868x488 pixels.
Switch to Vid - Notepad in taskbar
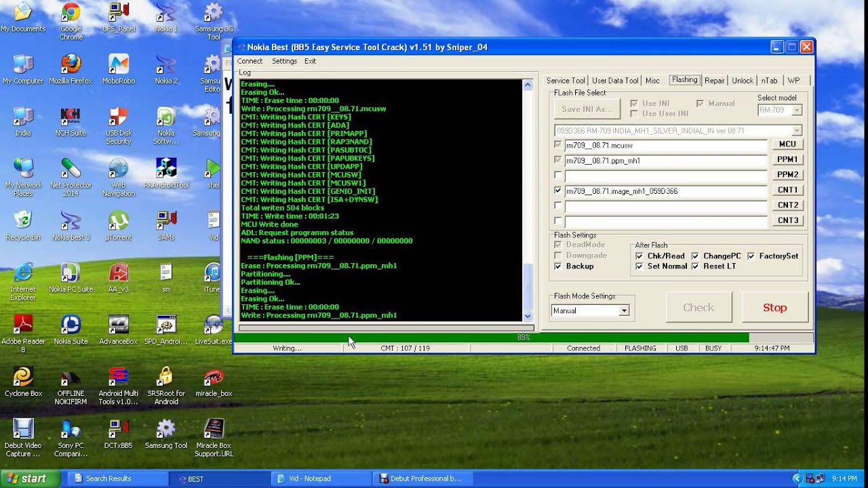click(321, 479)
